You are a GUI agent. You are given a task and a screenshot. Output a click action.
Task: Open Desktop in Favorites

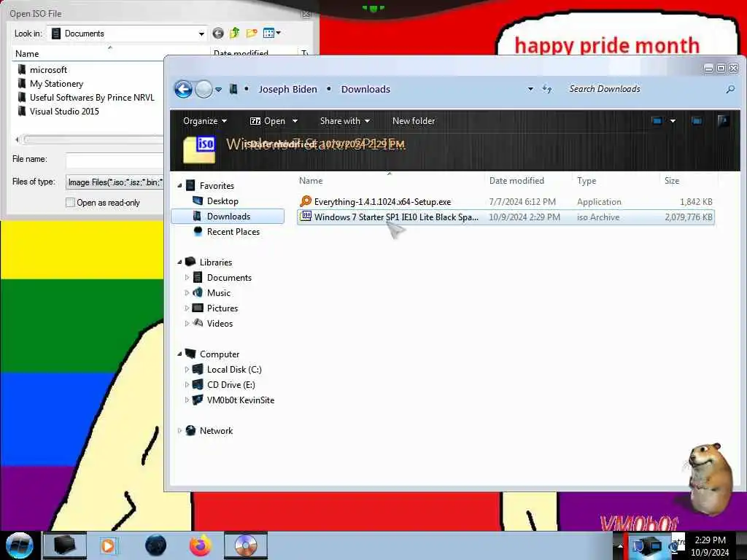[222, 201]
